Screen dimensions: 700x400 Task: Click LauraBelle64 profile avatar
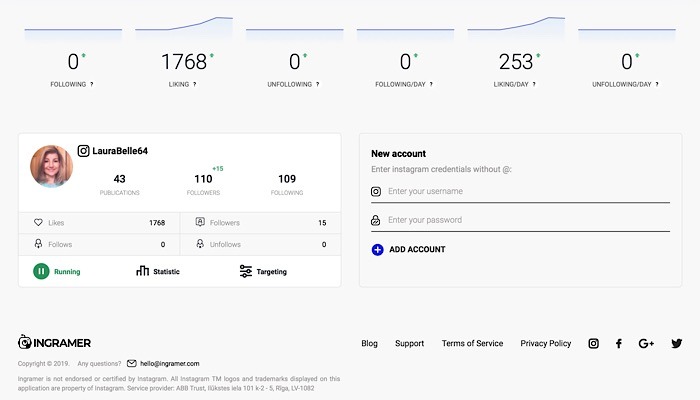pos(51,166)
